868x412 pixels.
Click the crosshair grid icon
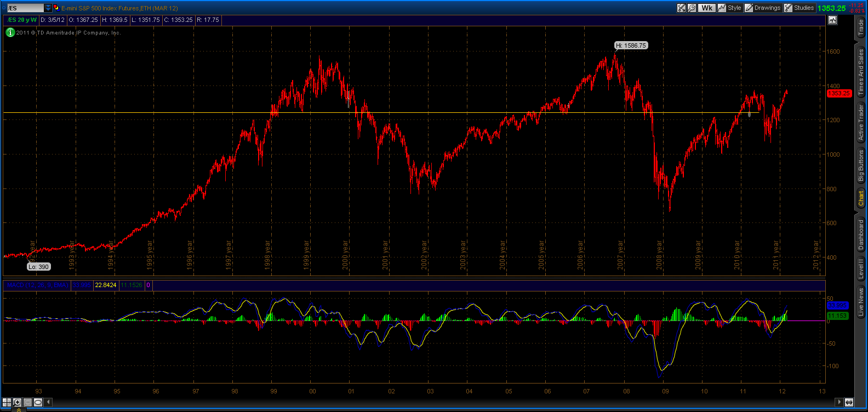[x=7, y=402]
